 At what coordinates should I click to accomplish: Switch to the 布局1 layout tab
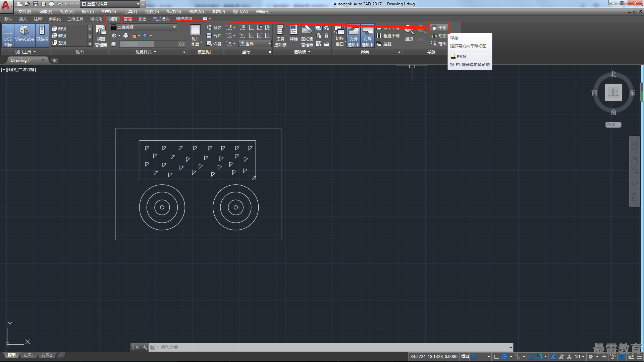pos(29,355)
